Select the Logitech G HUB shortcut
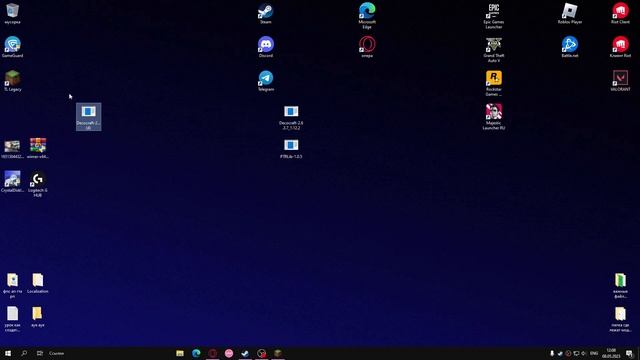The image size is (640, 360). point(38,184)
